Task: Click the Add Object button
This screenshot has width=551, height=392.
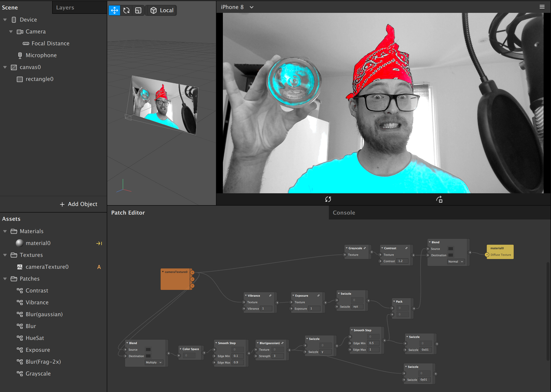Action: (79, 204)
